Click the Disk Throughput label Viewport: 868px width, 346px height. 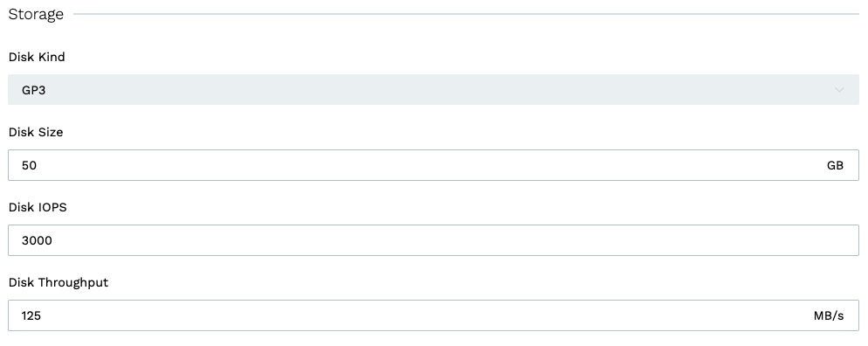pos(59,283)
